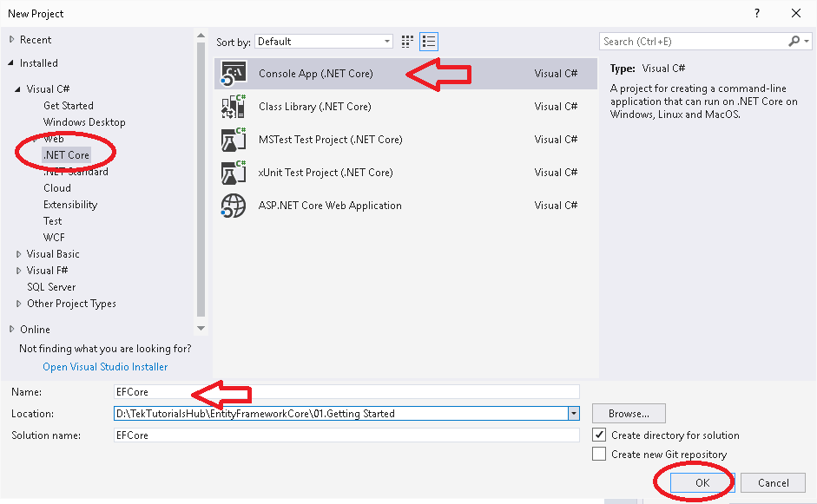Screen dimensions: 817x504
Task: Collapse the Visual C# node
Action: 17,89
